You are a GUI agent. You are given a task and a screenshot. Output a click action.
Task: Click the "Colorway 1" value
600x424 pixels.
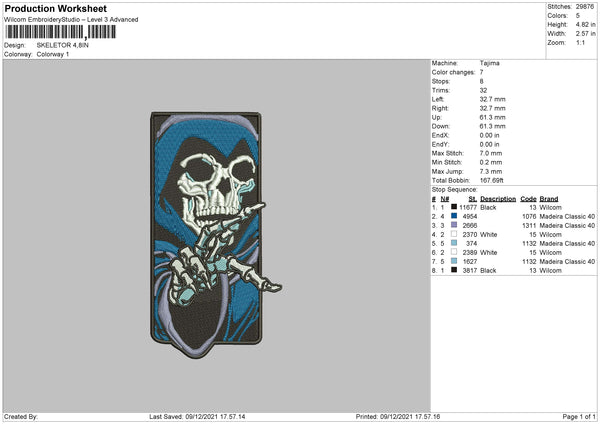pyautogui.click(x=53, y=54)
